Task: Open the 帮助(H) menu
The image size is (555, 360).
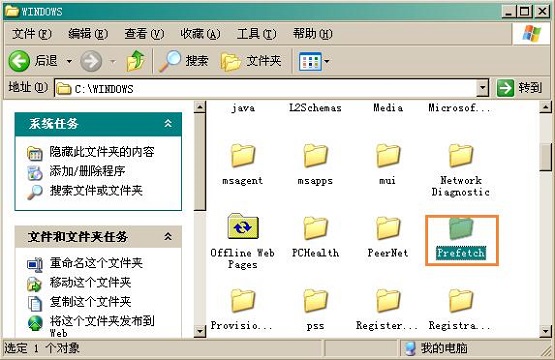Action: pos(313,34)
